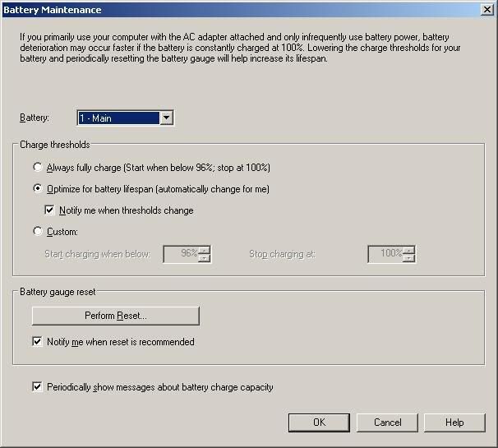The height and width of the screenshot is (448, 498).
Task: Decrease the Stop charging at value
Action: 408,258
